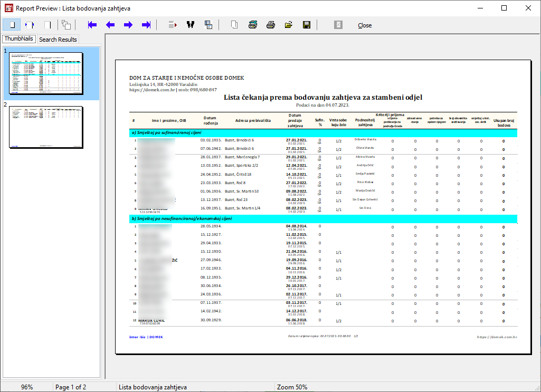Switch to ThumbNails tab

(19, 39)
